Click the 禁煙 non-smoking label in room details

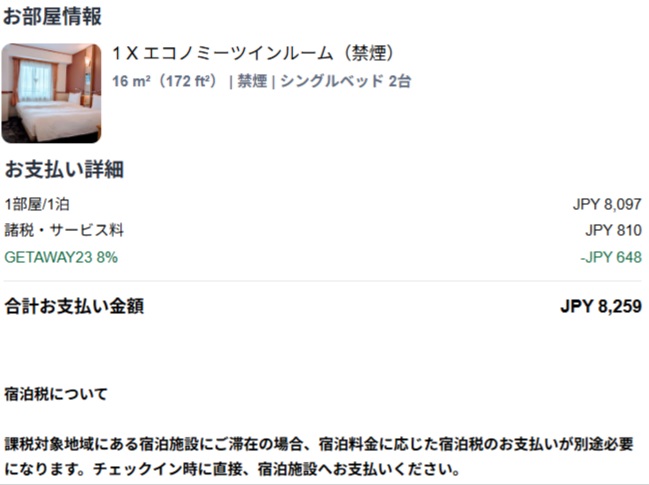point(252,81)
